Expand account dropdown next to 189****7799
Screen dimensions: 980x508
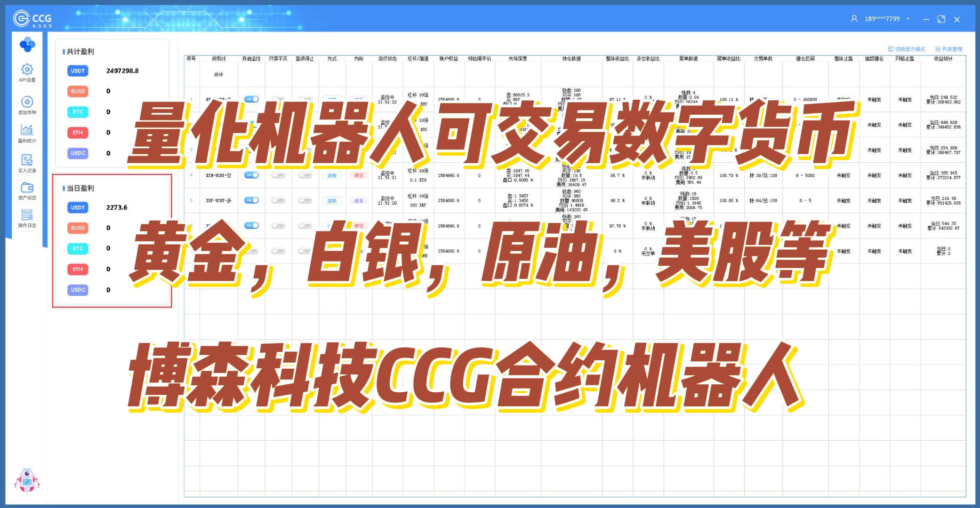908,19
